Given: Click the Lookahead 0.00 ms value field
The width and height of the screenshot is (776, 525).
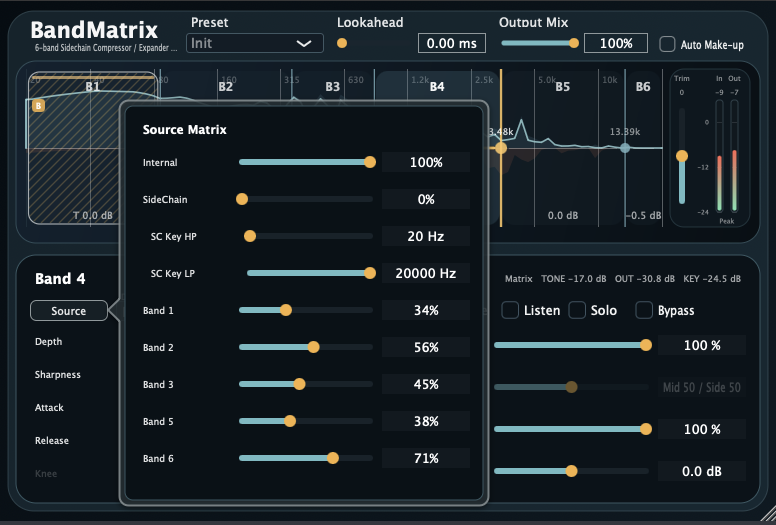Looking at the screenshot, I should pos(452,43).
